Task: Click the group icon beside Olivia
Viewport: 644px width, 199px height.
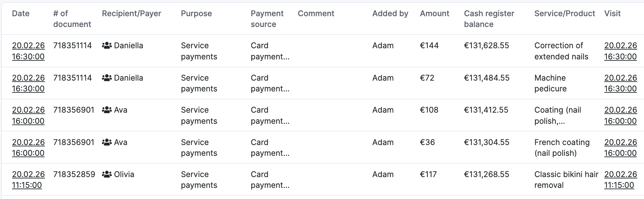Action: (107, 174)
